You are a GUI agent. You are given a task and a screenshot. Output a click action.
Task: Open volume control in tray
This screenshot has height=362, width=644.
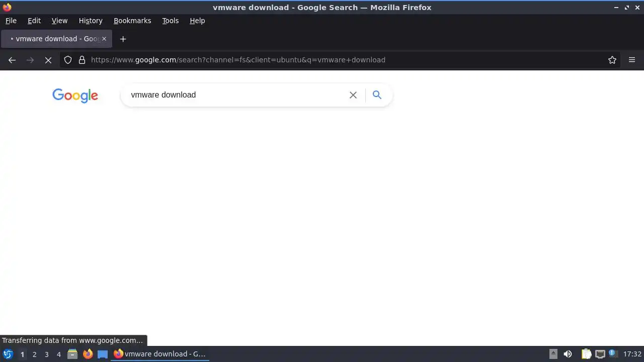[x=568, y=354]
